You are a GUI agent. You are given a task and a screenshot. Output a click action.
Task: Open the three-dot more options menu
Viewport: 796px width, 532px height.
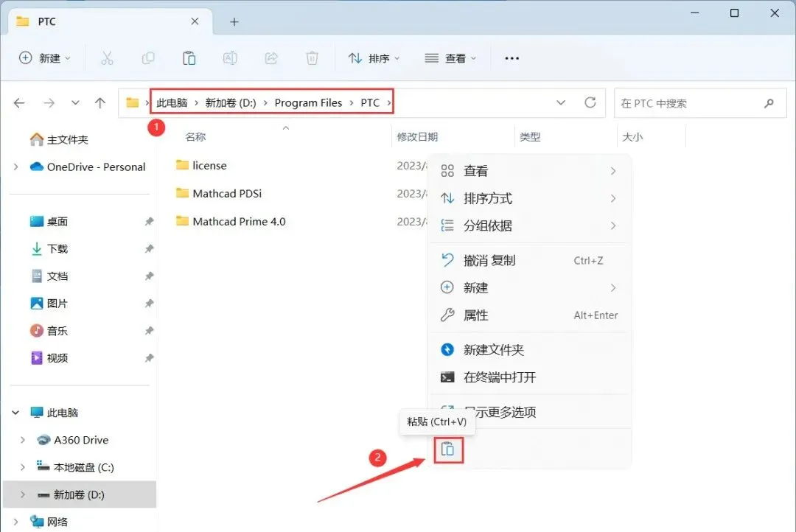coord(512,58)
